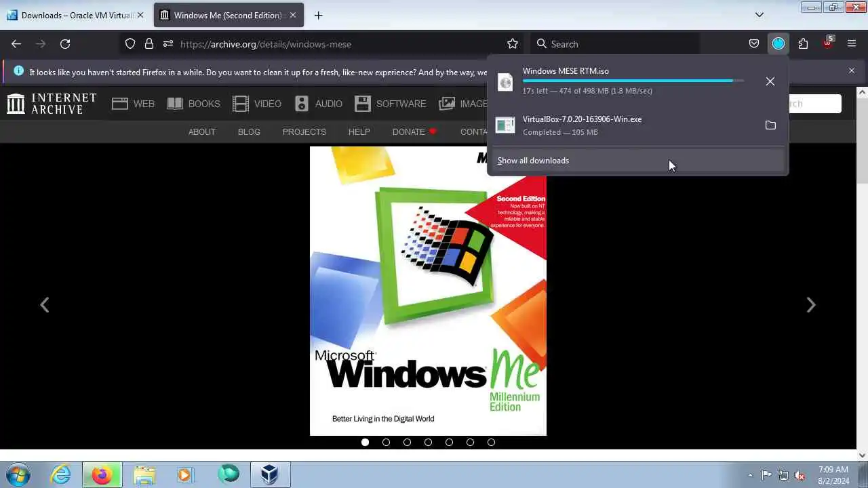868x488 pixels.
Task: Open the PROJECTS link
Action: 304,131
